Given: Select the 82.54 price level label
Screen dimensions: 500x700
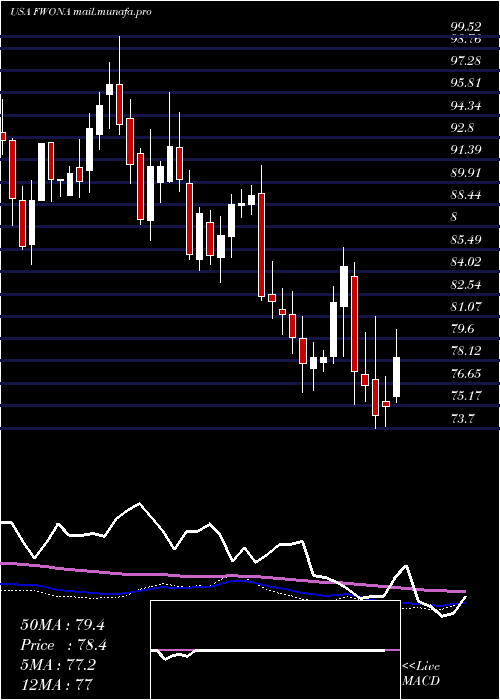Looking at the screenshot, I should [466, 284].
